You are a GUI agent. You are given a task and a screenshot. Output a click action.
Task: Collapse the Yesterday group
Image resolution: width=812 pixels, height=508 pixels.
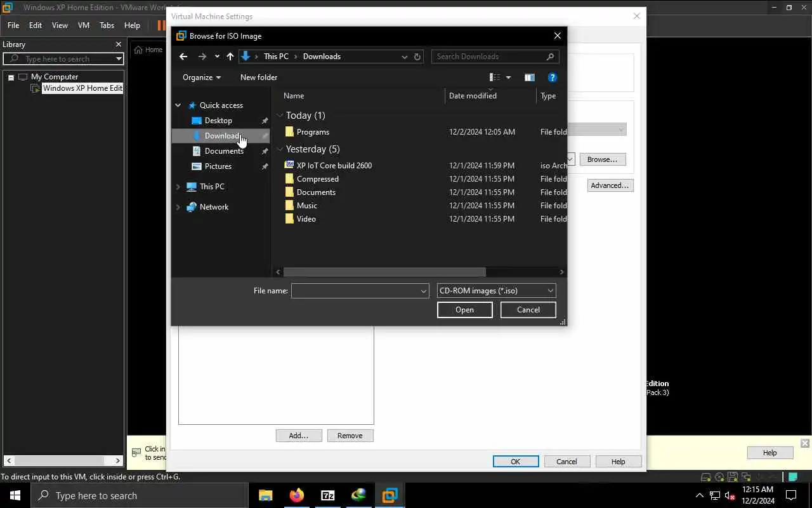280,149
